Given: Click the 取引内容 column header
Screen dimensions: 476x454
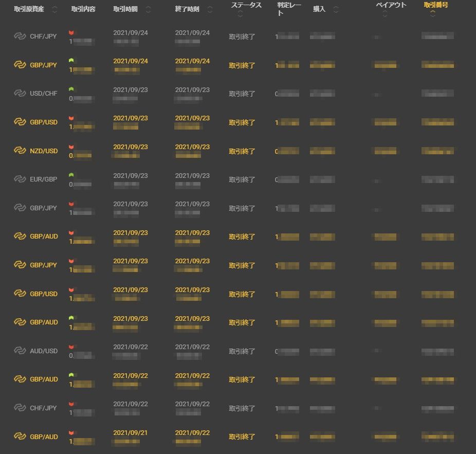Looking at the screenshot, I should click(83, 10).
